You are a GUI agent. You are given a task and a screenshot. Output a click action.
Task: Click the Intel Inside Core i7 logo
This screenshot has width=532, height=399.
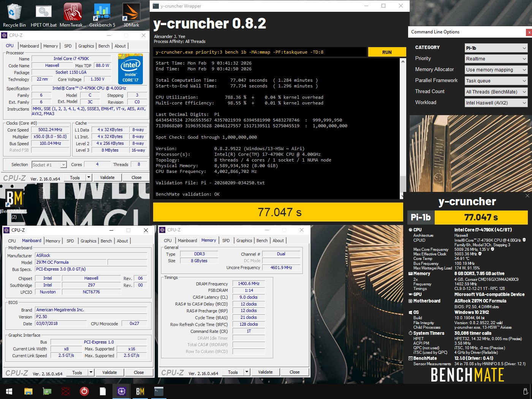130,68
